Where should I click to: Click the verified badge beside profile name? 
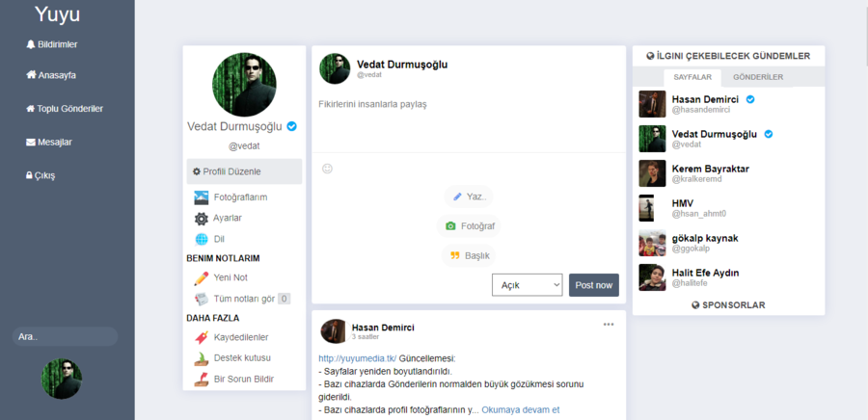click(291, 126)
